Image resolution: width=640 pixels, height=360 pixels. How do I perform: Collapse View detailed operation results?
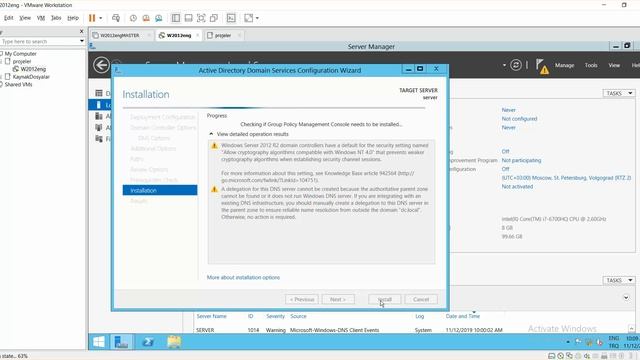coord(248,134)
